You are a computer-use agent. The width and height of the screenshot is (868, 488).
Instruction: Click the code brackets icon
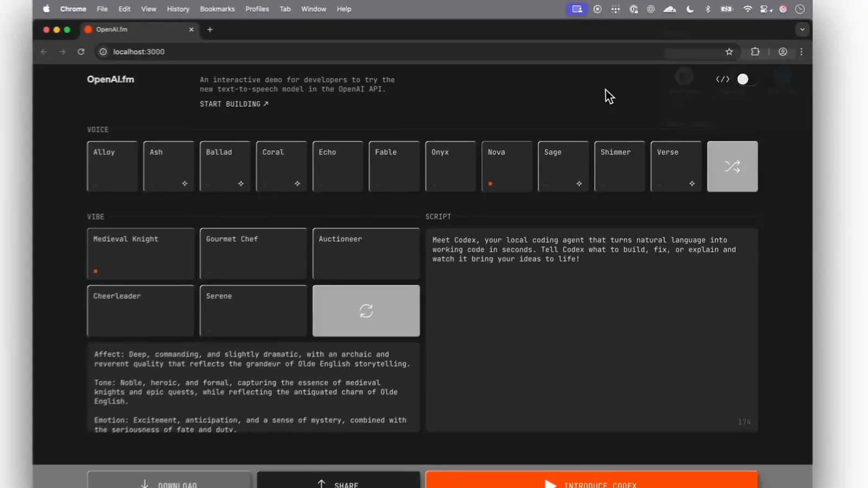[723, 79]
